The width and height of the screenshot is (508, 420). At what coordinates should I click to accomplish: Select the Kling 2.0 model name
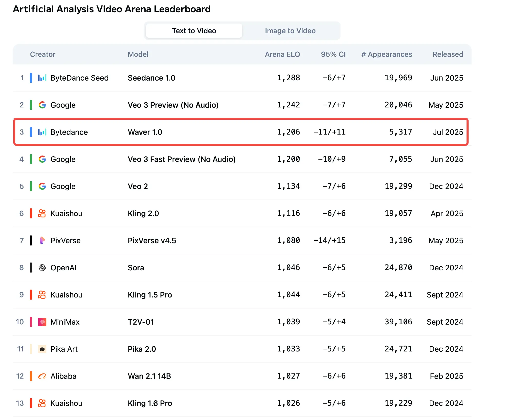click(x=143, y=213)
